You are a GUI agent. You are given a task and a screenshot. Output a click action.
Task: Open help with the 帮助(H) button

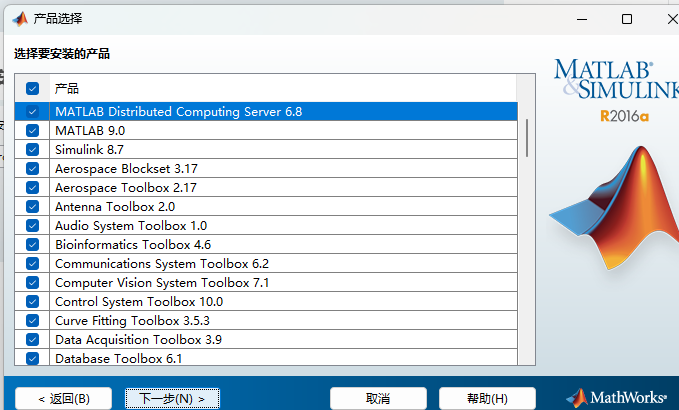coord(487,398)
